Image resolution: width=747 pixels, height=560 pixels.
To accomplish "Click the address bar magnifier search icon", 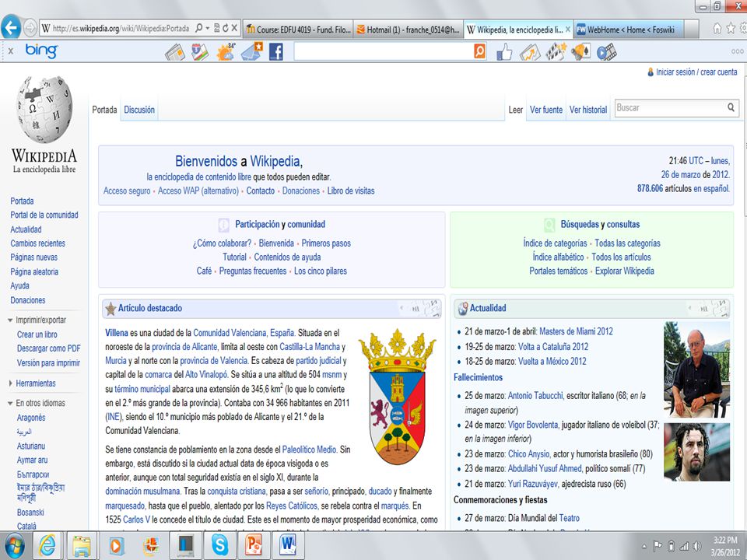I will [x=198, y=29].
